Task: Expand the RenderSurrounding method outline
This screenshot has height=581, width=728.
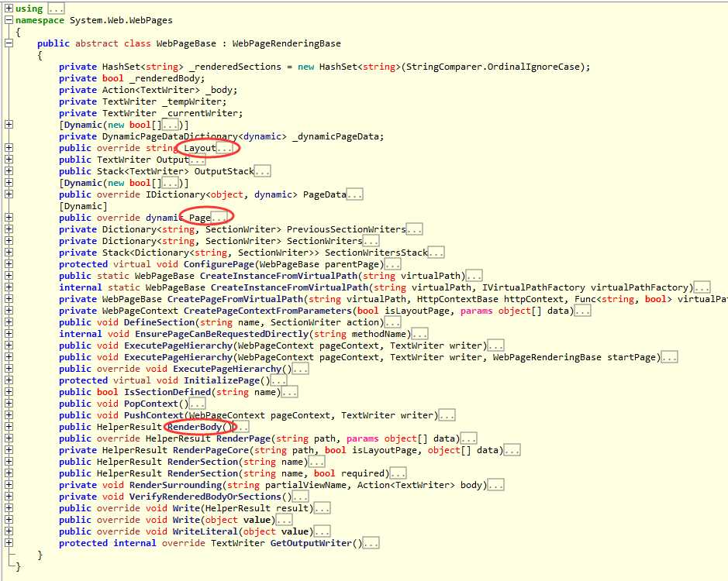Action: pyautogui.click(x=9, y=484)
